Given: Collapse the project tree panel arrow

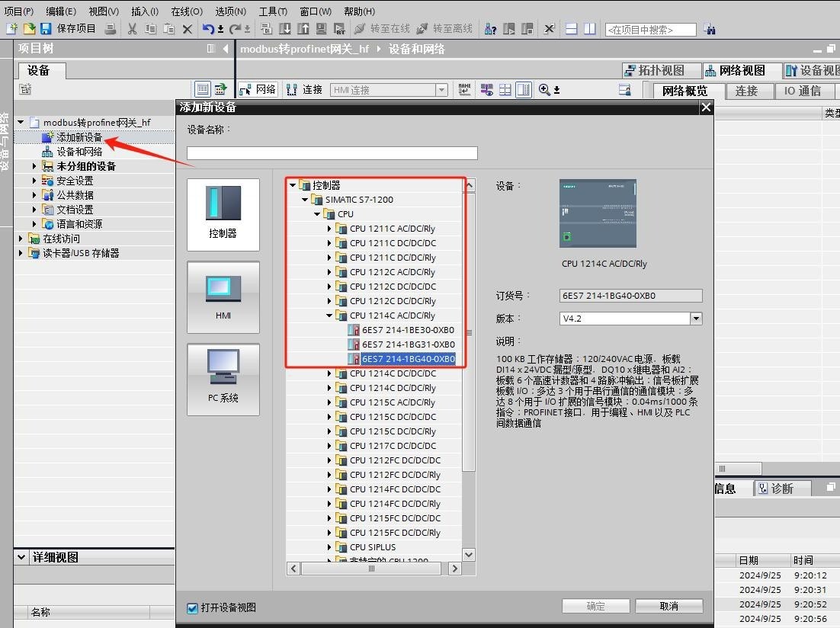Looking at the screenshot, I should pyautogui.click(x=226, y=48).
